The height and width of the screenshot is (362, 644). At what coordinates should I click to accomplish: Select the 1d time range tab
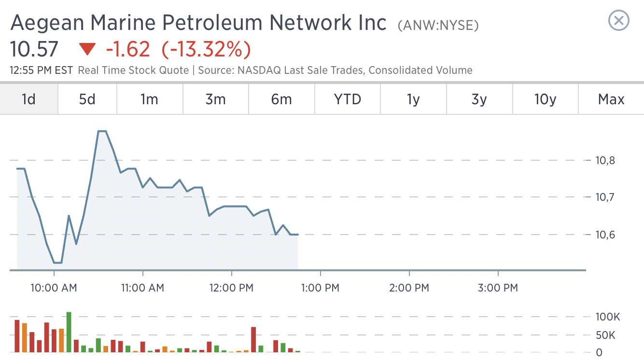tap(29, 99)
